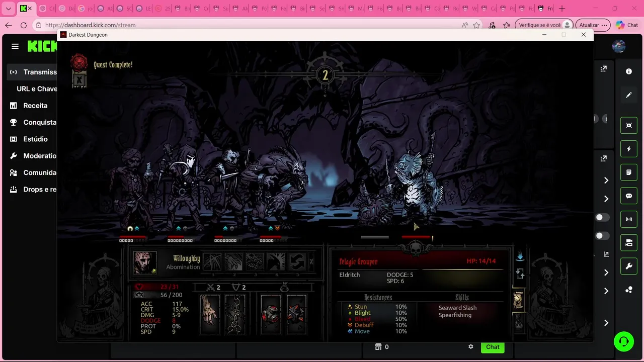Open Copilot Chat in browser toolbar
This screenshot has height=362, width=644.
(627, 25)
